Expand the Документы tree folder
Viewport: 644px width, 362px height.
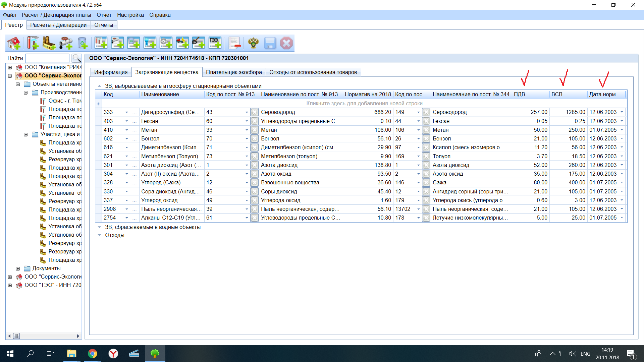[x=18, y=268]
